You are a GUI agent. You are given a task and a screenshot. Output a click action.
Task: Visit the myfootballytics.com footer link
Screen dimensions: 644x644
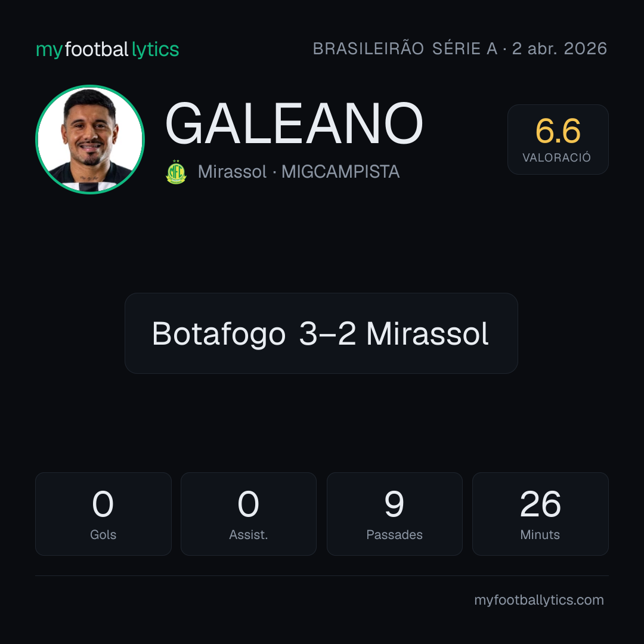click(539, 600)
